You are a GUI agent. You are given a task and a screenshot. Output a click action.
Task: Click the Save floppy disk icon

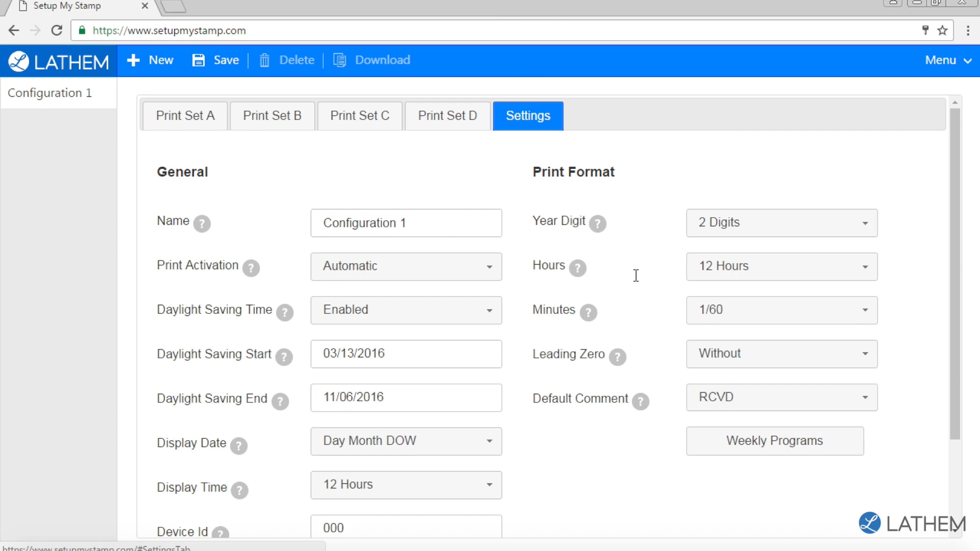pyautogui.click(x=198, y=60)
